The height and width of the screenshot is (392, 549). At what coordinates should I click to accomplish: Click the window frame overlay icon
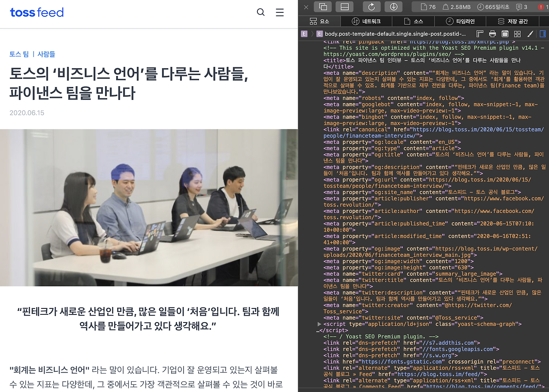(x=505, y=33)
